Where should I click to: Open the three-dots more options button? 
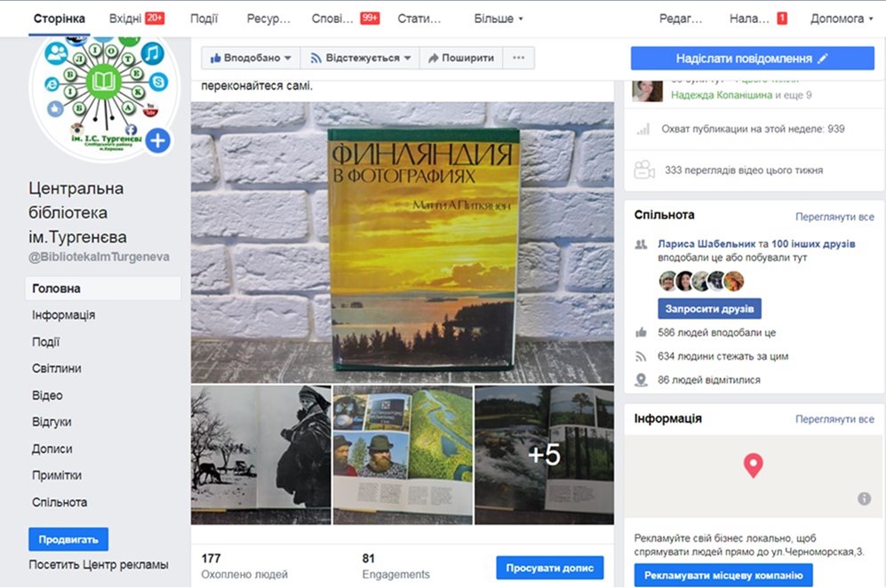pos(519,58)
